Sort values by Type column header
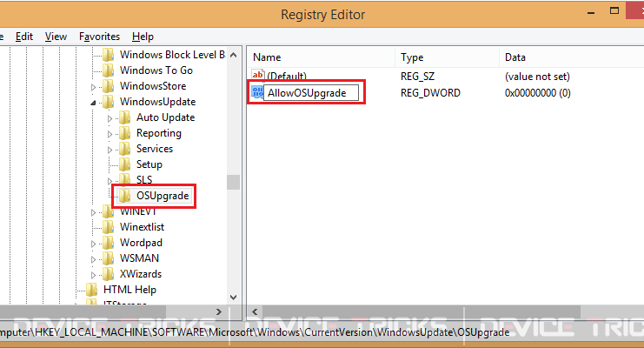Viewport: 644px width, 348px height. coord(448,57)
